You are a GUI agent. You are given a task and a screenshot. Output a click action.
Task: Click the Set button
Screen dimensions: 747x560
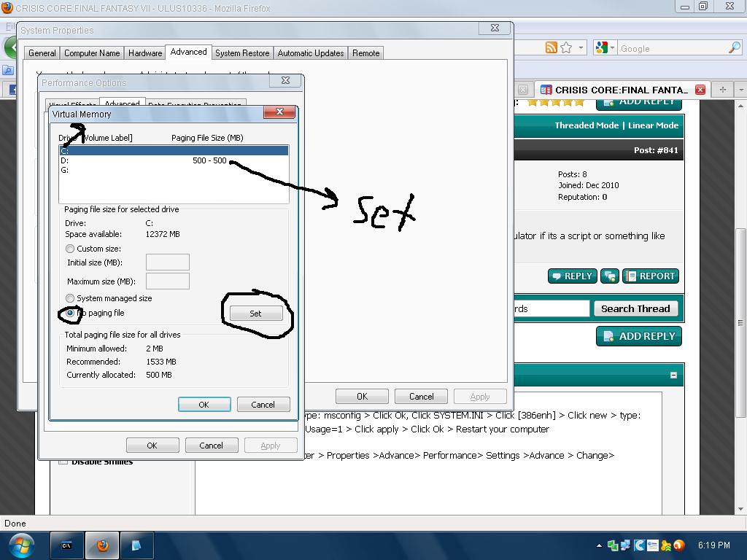click(x=256, y=314)
